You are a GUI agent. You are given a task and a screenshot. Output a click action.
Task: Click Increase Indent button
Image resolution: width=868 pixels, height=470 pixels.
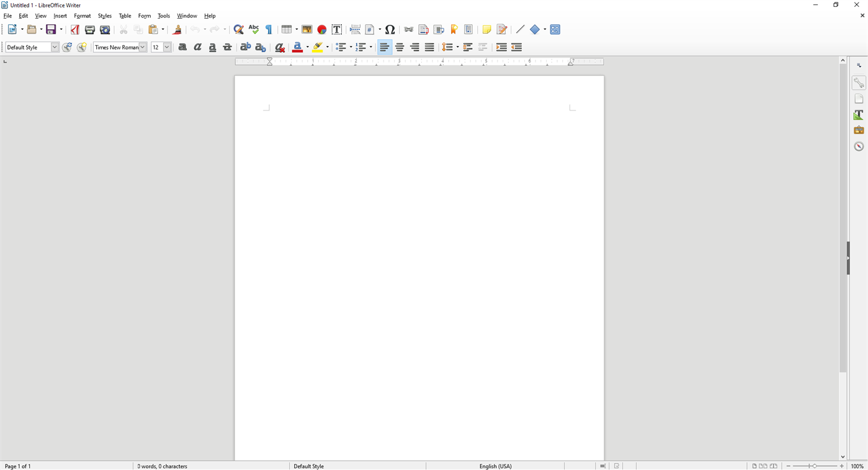tap(501, 47)
